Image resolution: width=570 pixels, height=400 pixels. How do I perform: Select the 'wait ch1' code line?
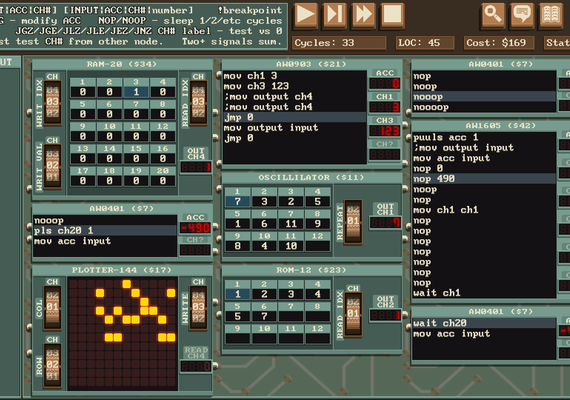coord(484,293)
